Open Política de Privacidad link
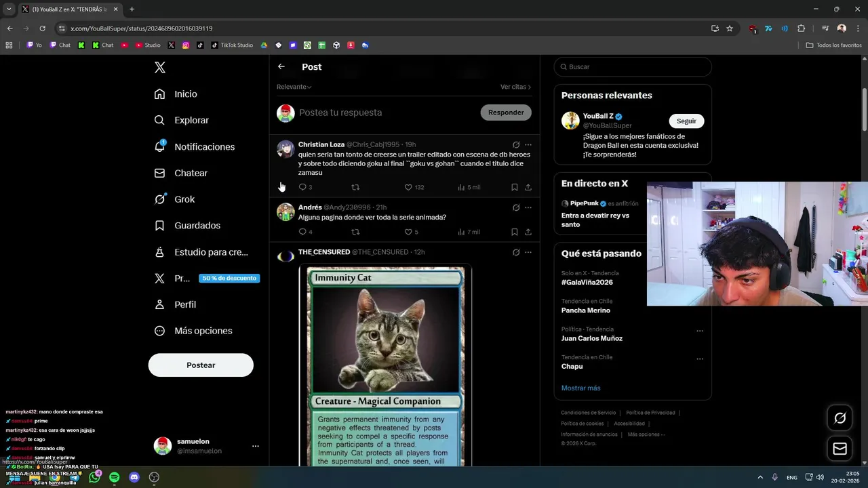This screenshot has height=488, width=868. point(650,413)
